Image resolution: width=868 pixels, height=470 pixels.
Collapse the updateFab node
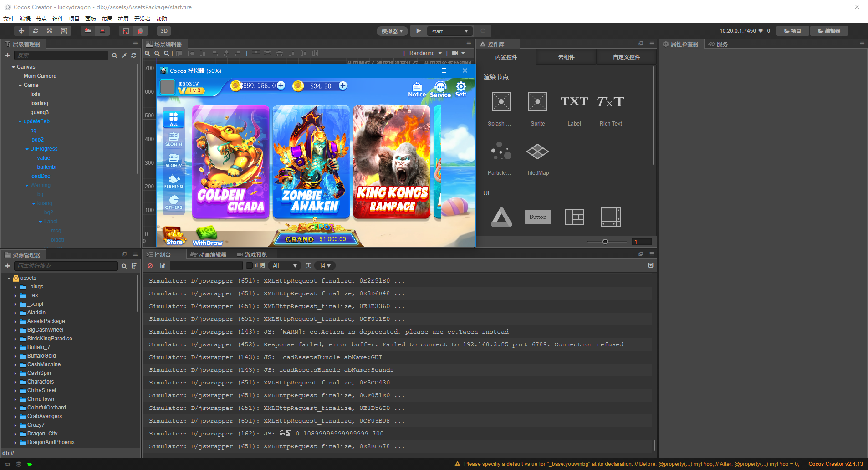[20, 121]
